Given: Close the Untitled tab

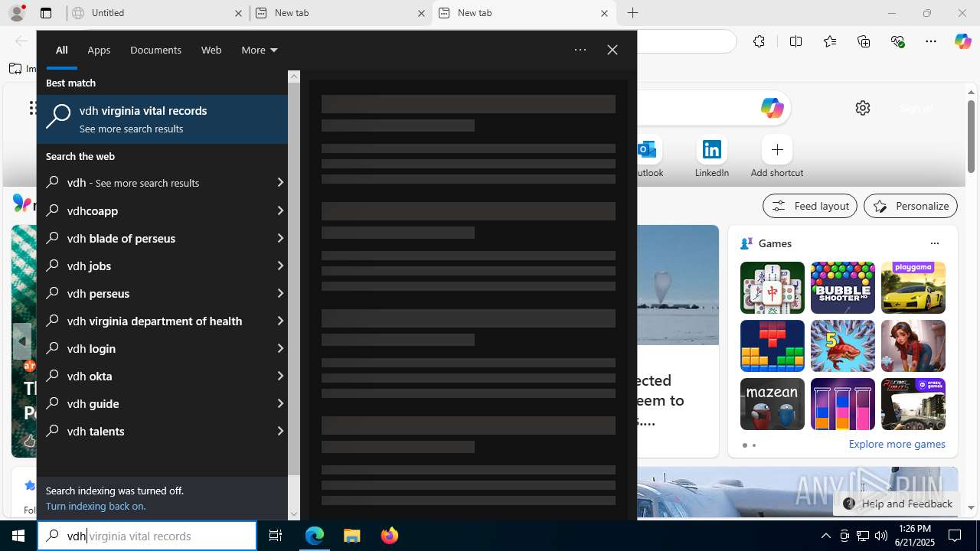Looking at the screenshot, I should 238,13.
